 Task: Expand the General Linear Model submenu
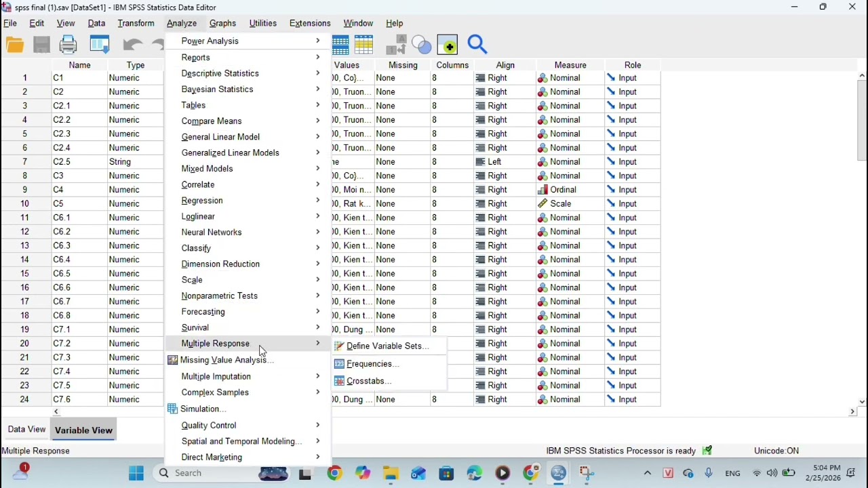click(x=248, y=137)
